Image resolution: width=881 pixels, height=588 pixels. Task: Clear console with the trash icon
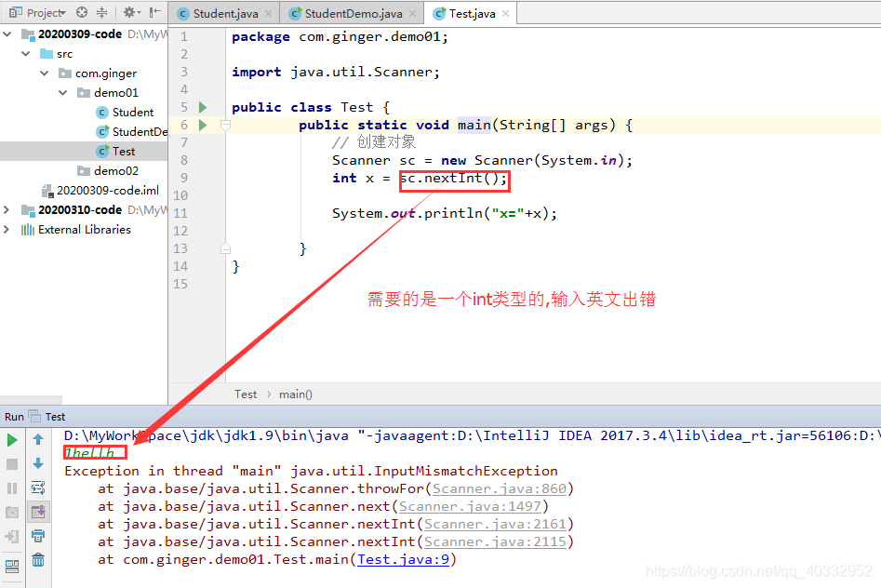pos(38,560)
